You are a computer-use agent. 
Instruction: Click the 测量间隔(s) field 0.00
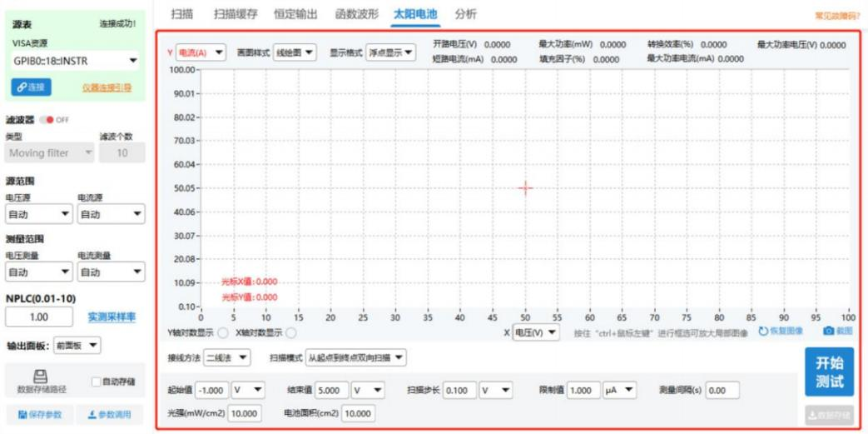(x=722, y=390)
